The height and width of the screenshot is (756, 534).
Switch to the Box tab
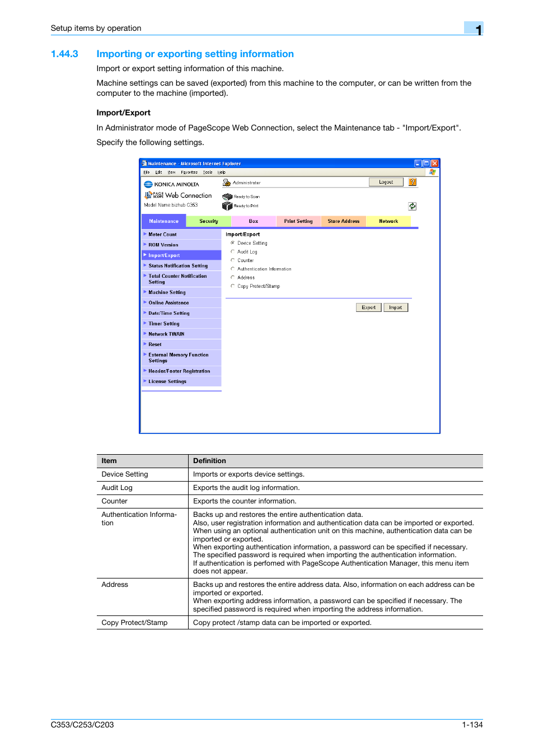[x=254, y=221]
